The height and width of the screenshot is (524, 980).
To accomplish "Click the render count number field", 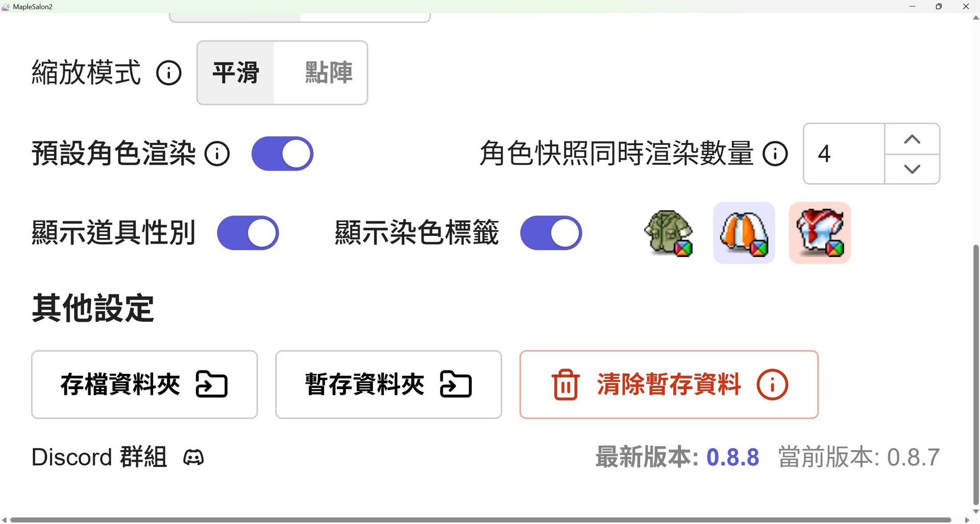I will click(844, 153).
